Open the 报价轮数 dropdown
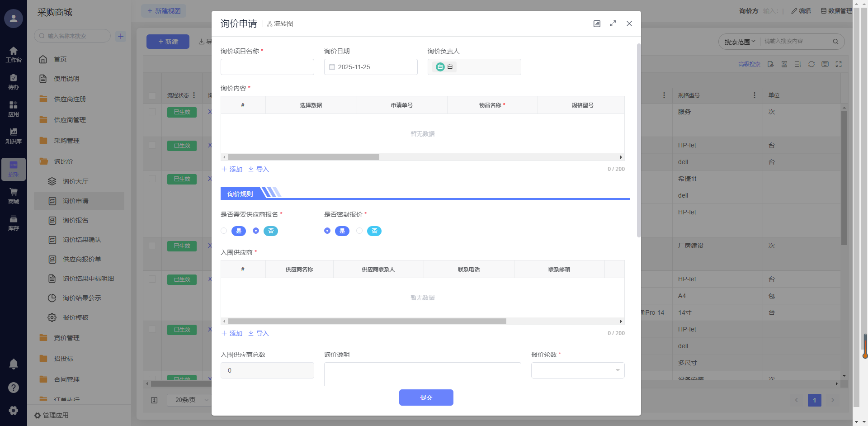Screen dimensions: 868x426 577,370
